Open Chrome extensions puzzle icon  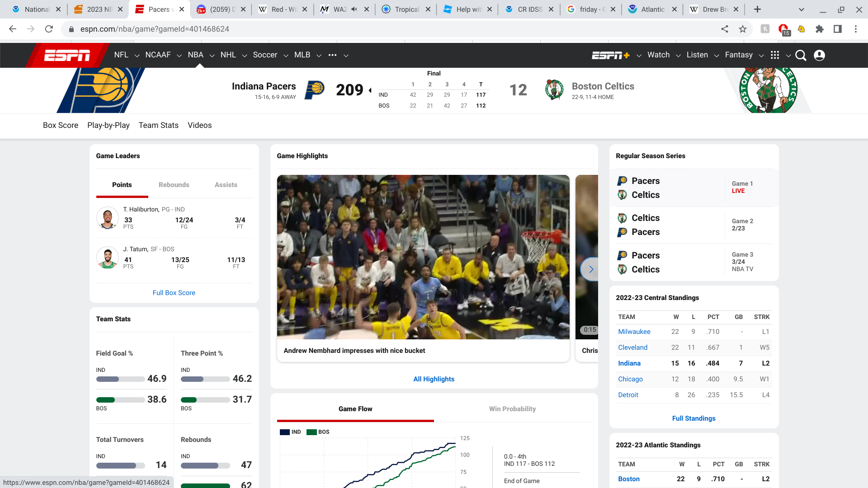point(819,29)
